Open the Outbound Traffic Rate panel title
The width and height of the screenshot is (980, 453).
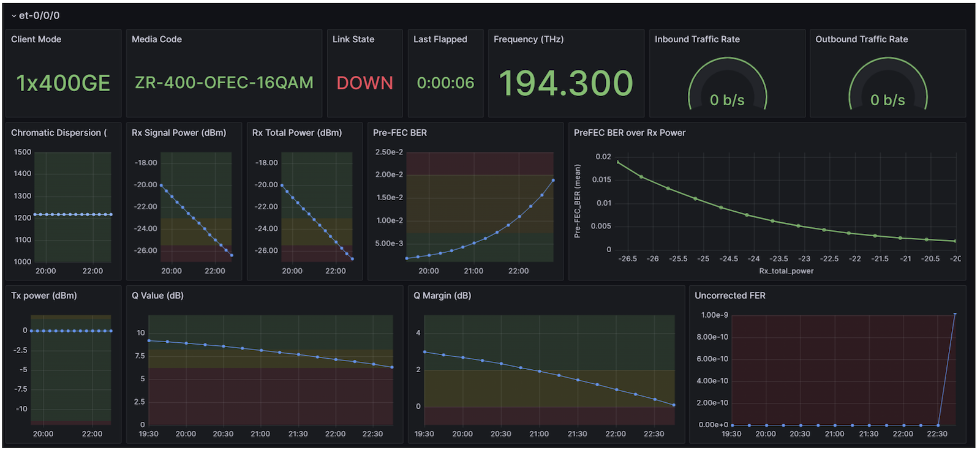click(x=862, y=39)
